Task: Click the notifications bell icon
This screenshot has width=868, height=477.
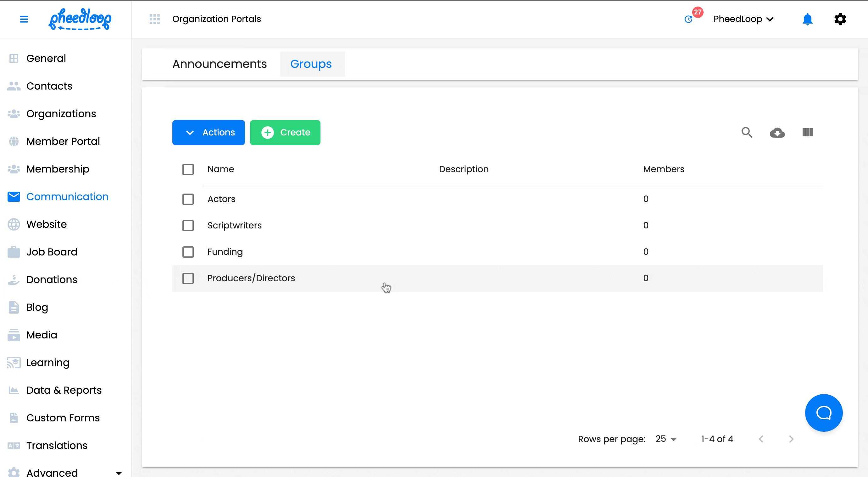Action: click(807, 19)
